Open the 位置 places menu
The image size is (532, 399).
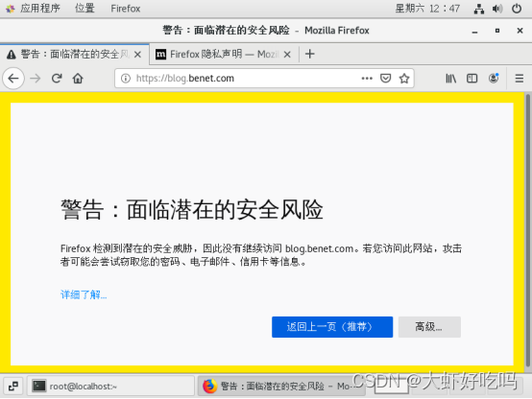point(85,8)
